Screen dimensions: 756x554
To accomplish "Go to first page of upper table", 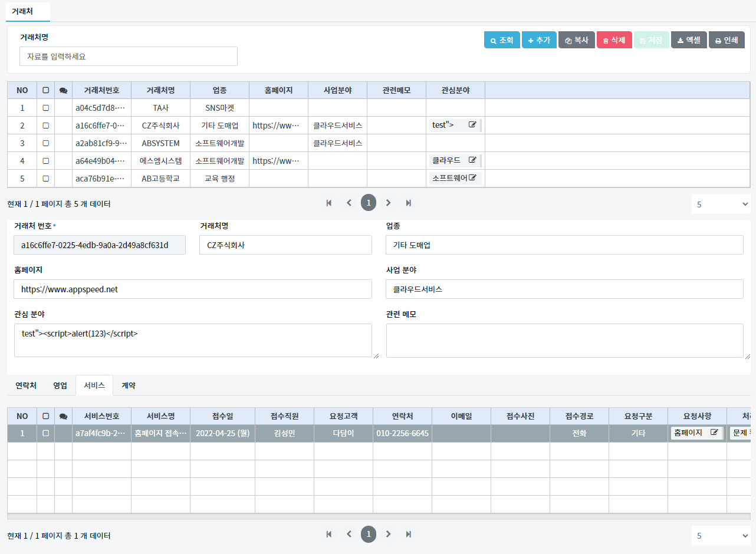I will pyautogui.click(x=328, y=203).
